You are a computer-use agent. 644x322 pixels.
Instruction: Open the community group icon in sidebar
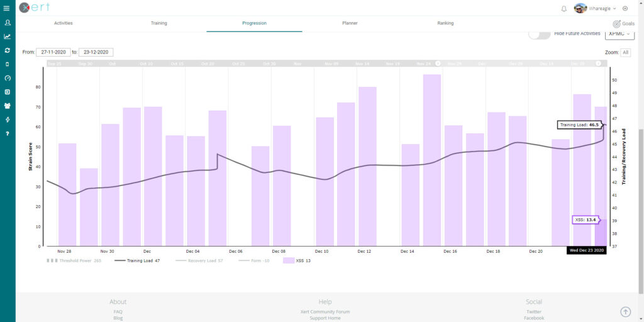click(7, 106)
